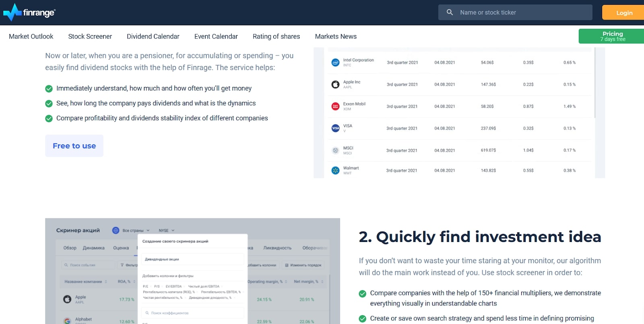Click 'Создание своего скринера акций' popup title
Image resolution: width=644 pixels, height=324 pixels.
pos(175,241)
